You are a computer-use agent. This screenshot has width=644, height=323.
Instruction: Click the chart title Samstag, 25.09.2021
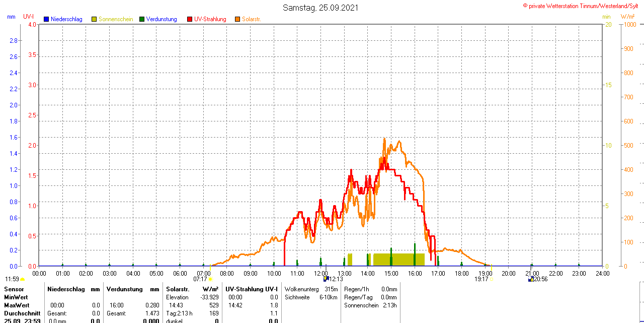click(320, 8)
